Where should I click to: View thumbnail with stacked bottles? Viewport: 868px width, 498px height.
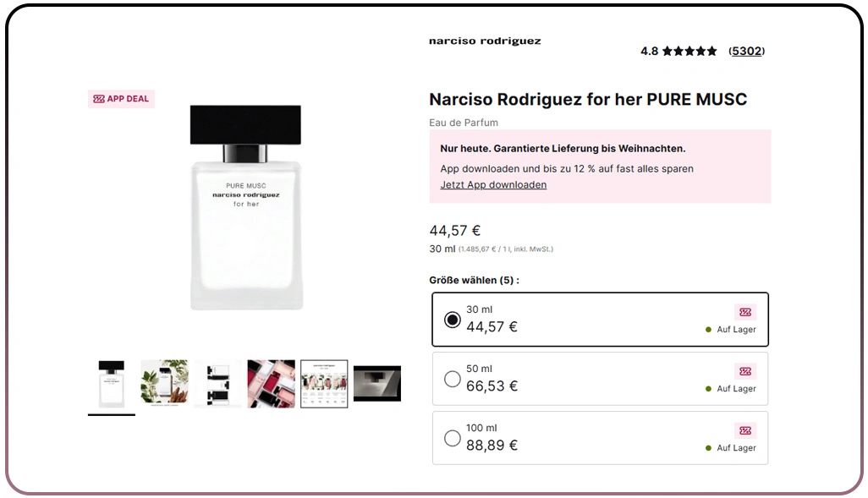218,384
